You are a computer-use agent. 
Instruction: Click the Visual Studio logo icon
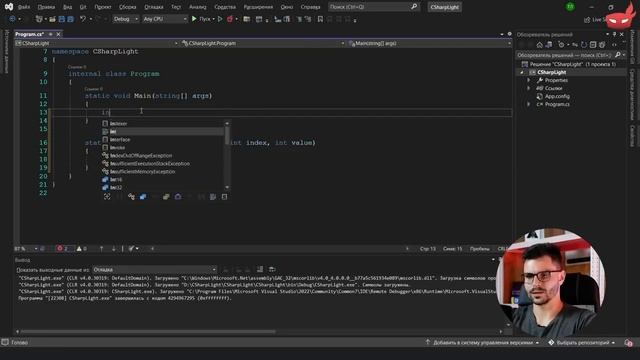(8, 7)
